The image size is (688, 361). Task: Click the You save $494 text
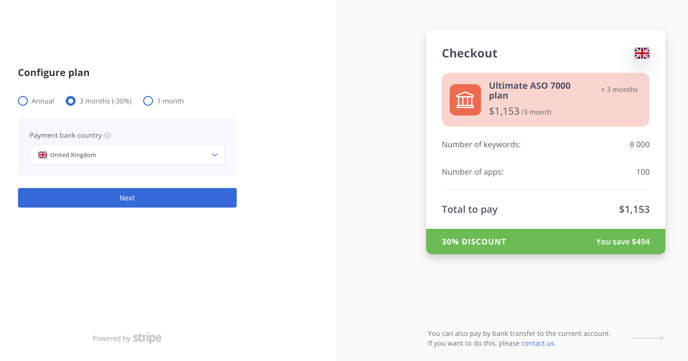pyautogui.click(x=623, y=242)
